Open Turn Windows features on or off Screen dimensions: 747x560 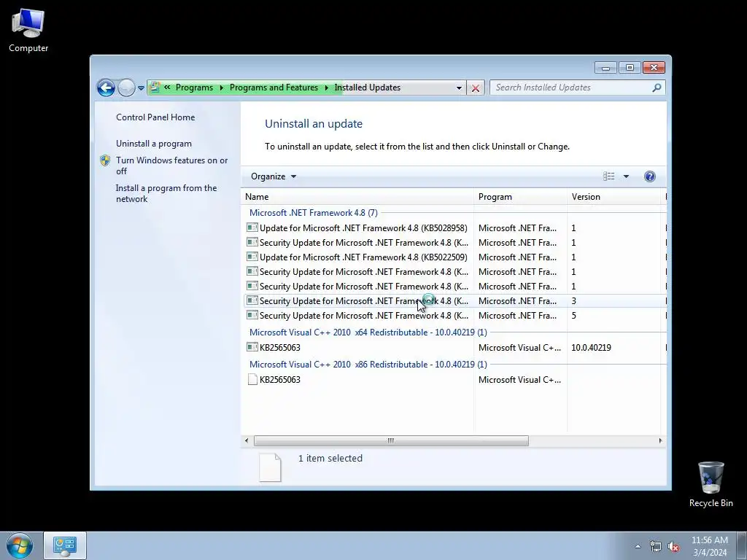[171, 166]
